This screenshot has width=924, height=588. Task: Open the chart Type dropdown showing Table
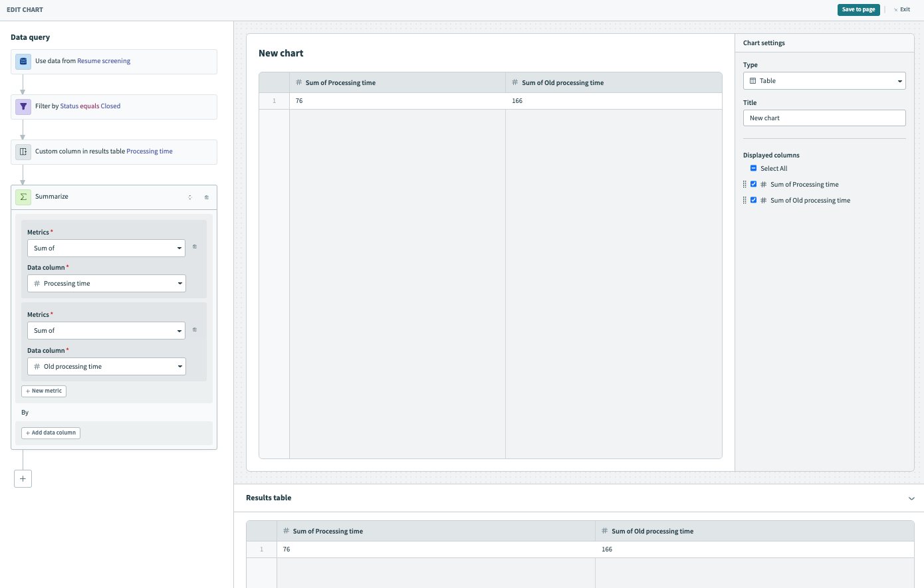pyautogui.click(x=824, y=81)
